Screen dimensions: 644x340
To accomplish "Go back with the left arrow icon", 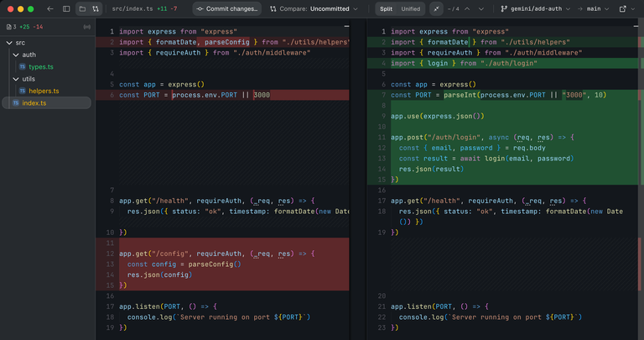I will click(50, 8).
